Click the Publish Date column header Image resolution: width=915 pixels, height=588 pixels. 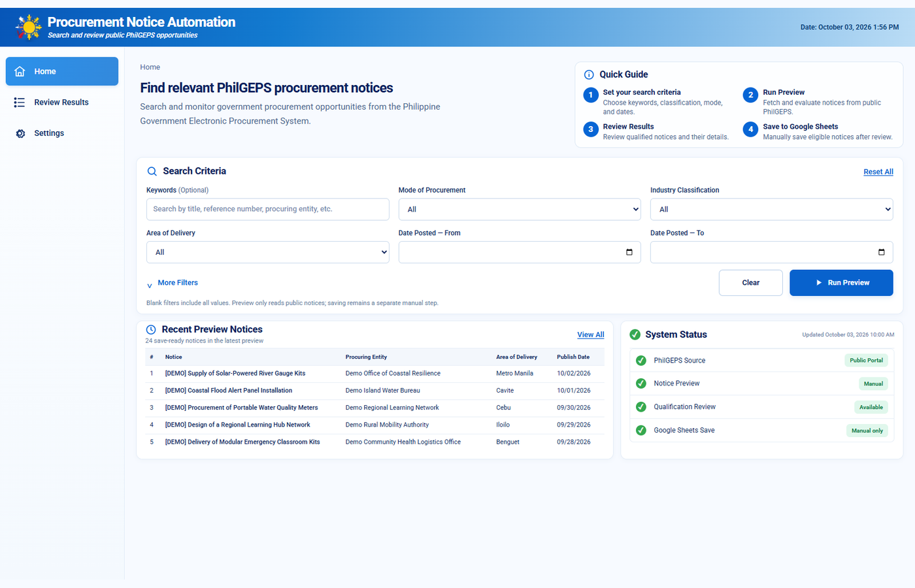point(573,357)
